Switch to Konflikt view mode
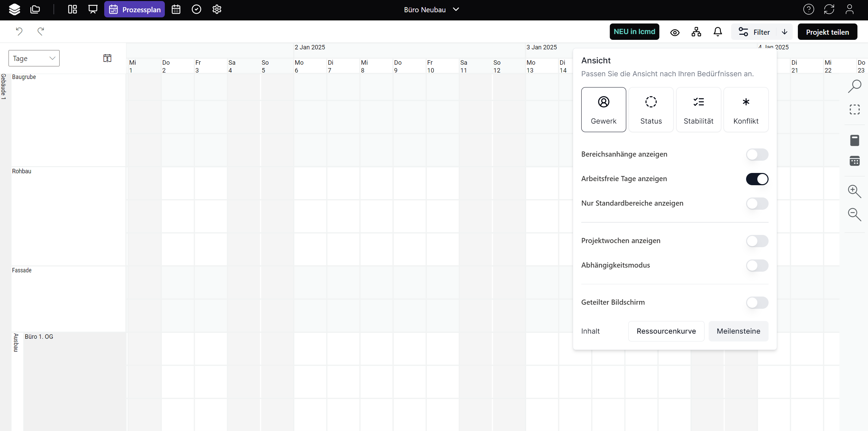Image resolution: width=868 pixels, height=431 pixels. click(x=746, y=110)
